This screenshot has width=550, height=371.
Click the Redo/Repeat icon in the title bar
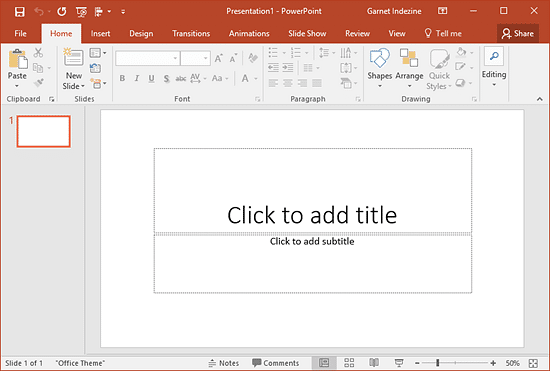(x=62, y=12)
